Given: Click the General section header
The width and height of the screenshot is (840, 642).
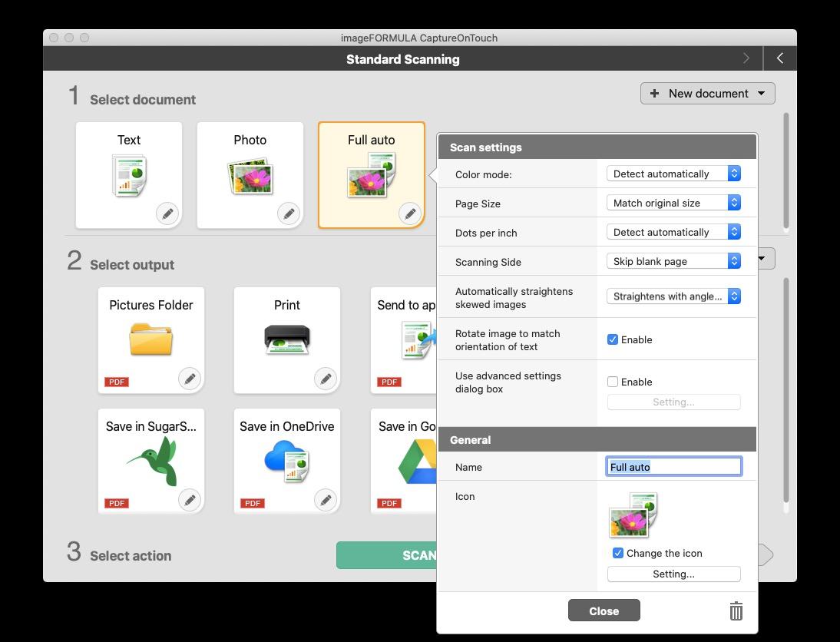Looking at the screenshot, I should click(x=597, y=439).
